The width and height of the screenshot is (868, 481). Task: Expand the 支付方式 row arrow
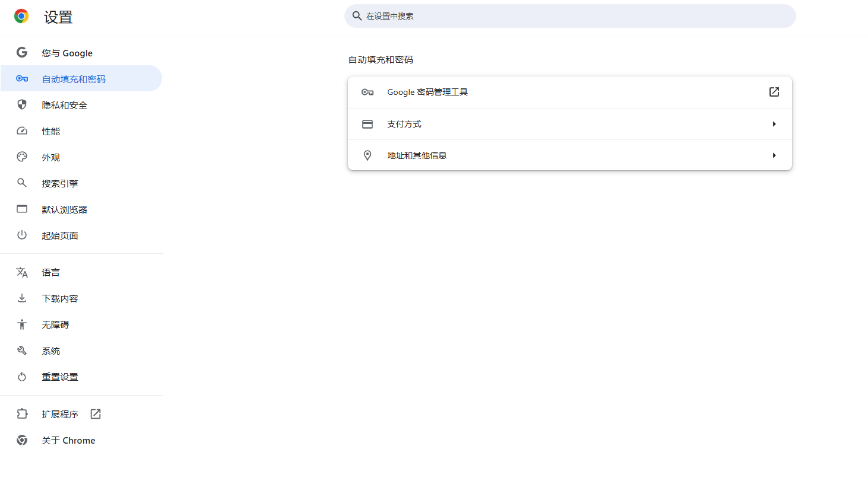(x=774, y=124)
